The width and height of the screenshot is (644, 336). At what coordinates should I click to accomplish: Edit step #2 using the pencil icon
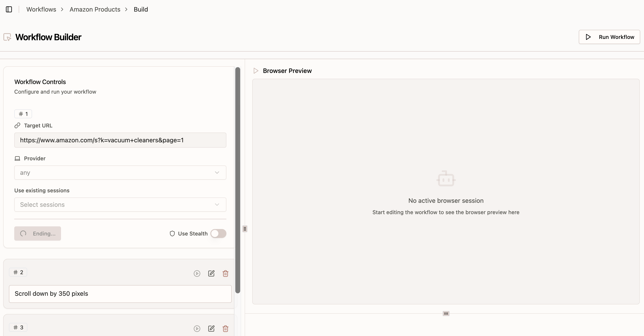pos(211,274)
